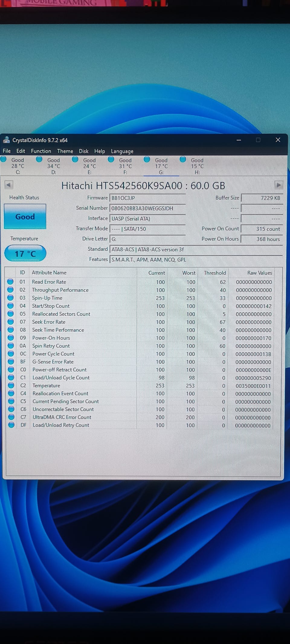The height and width of the screenshot is (644, 290).
Task: Click the Power On Hours value 368 hours
Action: [x=262, y=239]
